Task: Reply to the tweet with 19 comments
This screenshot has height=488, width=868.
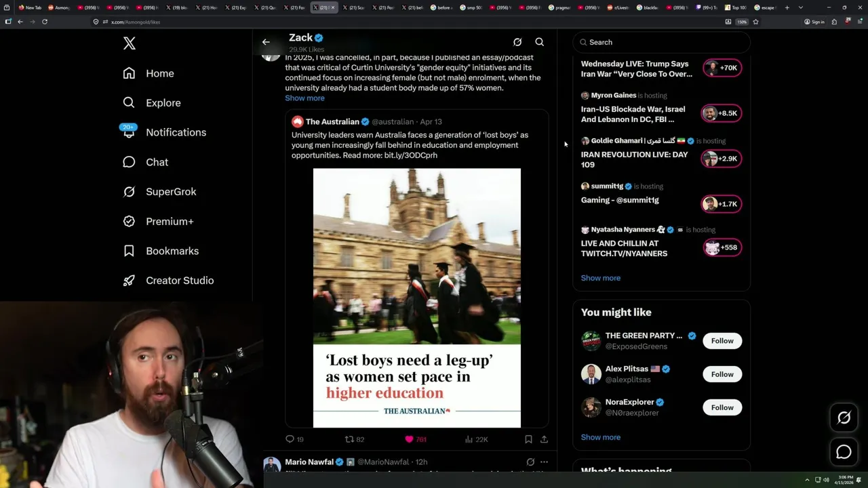Action: (294, 439)
